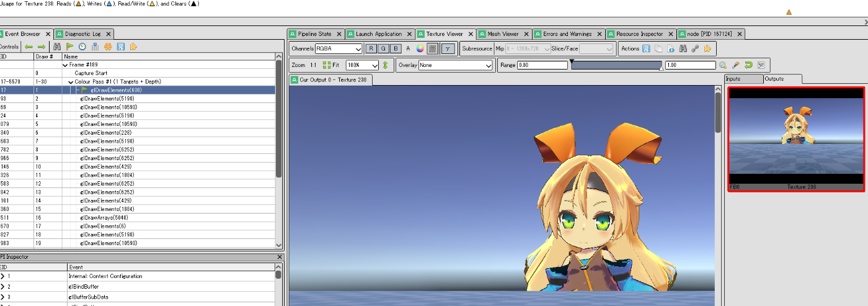Screen dimensions: 868x306
Task: Switch to the Errors and Warnings tab
Action: [x=567, y=34]
